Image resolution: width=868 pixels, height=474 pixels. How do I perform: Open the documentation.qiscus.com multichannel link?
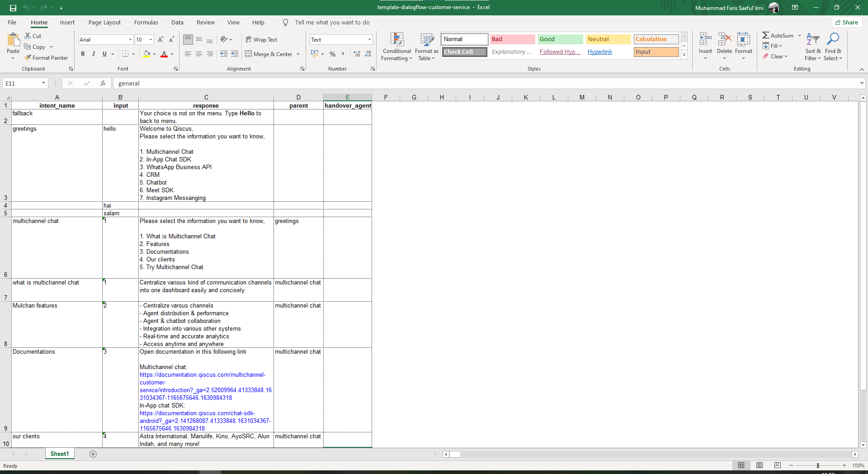tap(202, 382)
